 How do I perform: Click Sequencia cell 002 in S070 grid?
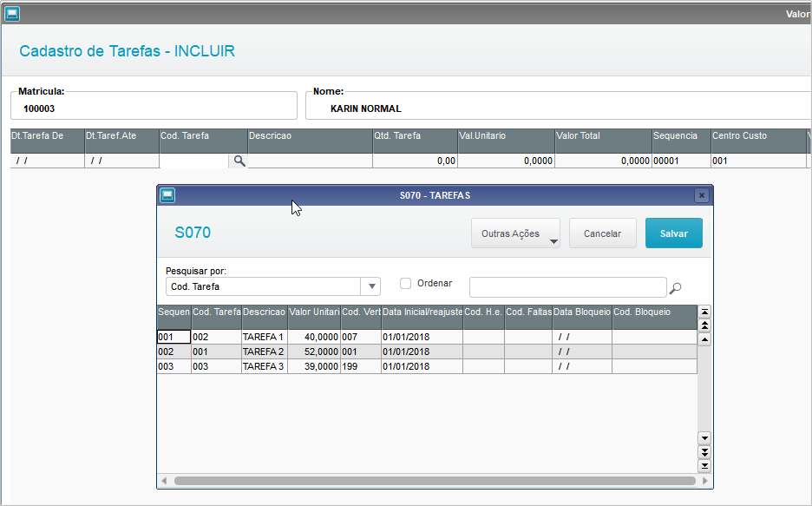click(174, 352)
